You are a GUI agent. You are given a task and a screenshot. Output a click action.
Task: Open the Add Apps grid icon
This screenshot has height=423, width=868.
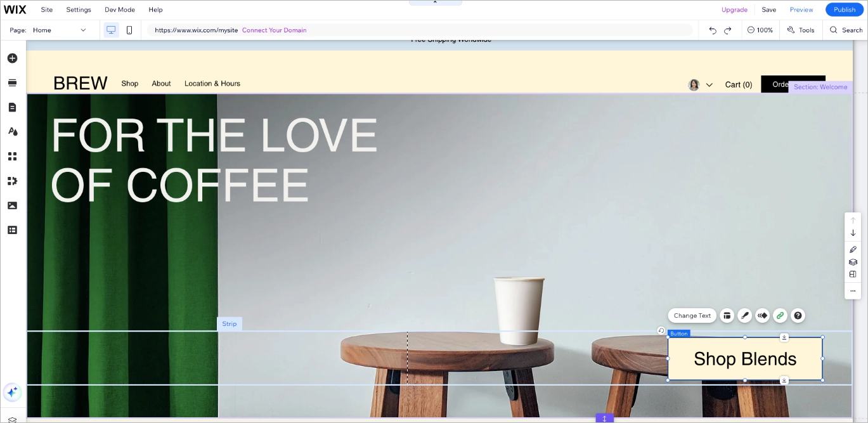12,157
